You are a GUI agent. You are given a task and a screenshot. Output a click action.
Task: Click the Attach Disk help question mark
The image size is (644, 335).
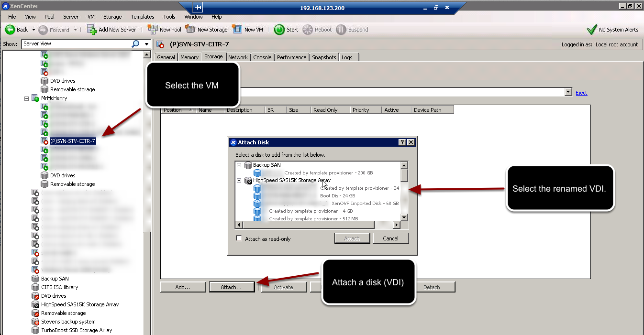tap(402, 142)
